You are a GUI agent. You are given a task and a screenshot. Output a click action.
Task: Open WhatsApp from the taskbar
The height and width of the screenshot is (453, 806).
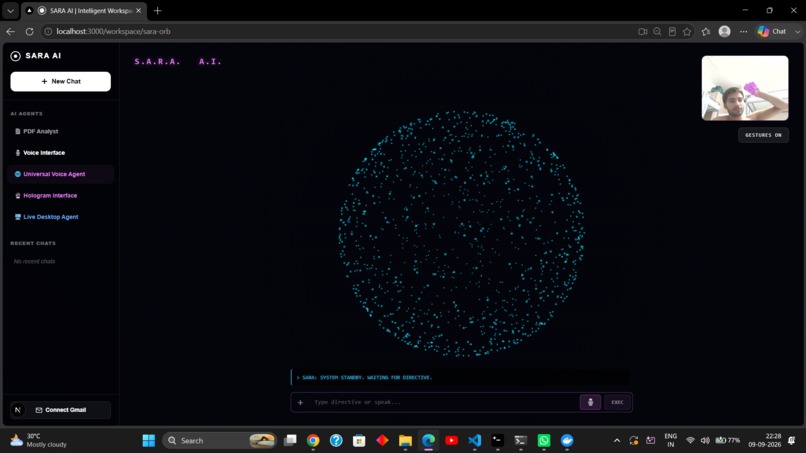[544, 441]
